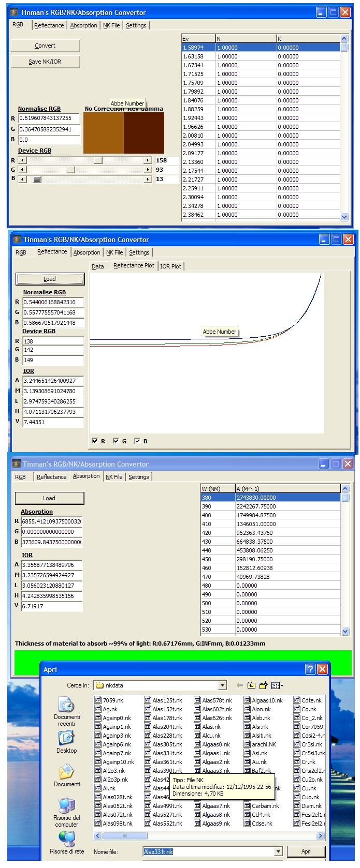This screenshot has width=360, height=868.
Task: Toggle the G curve checkbox below plot
Action: click(116, 441)
